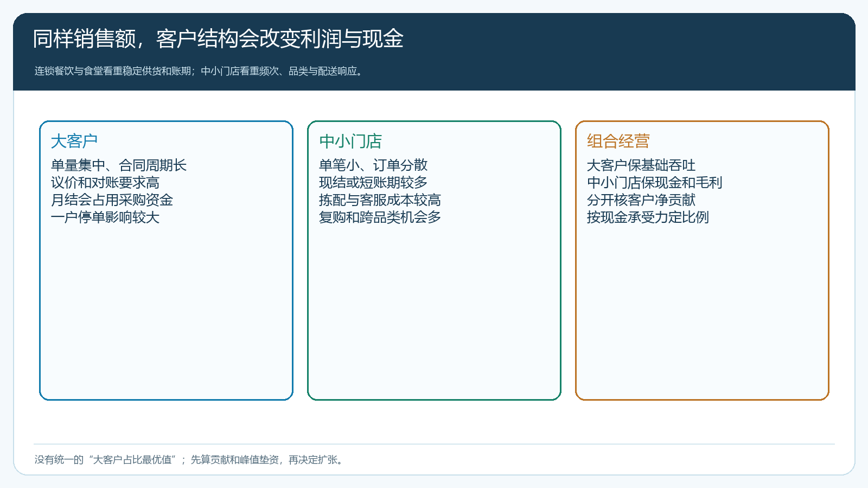Select the slide title 同样销售额，客户结构会改变利润与现金
This screenshot has width=868, height=488.
tap(218, 38)
